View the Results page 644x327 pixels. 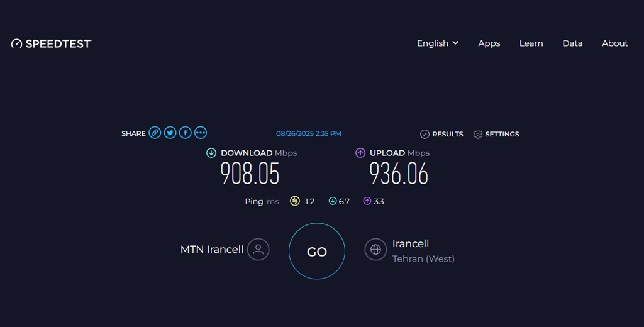(441, 134)
